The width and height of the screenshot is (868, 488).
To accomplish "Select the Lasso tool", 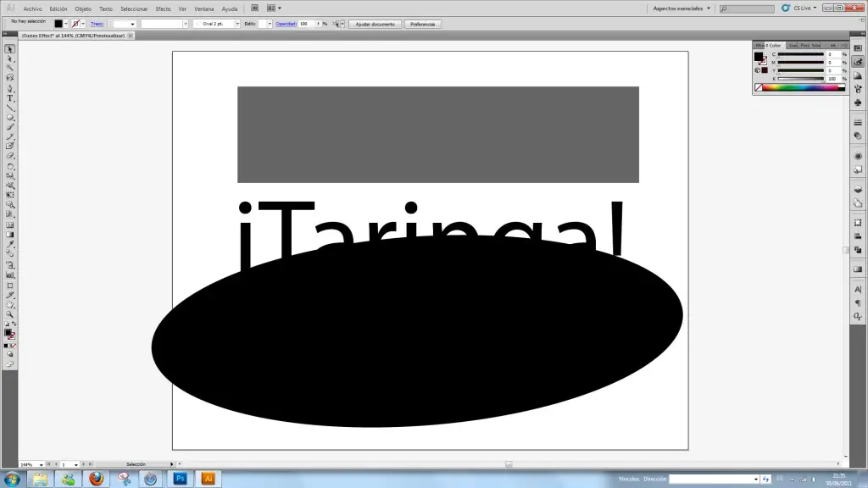I will click(10, 78).
